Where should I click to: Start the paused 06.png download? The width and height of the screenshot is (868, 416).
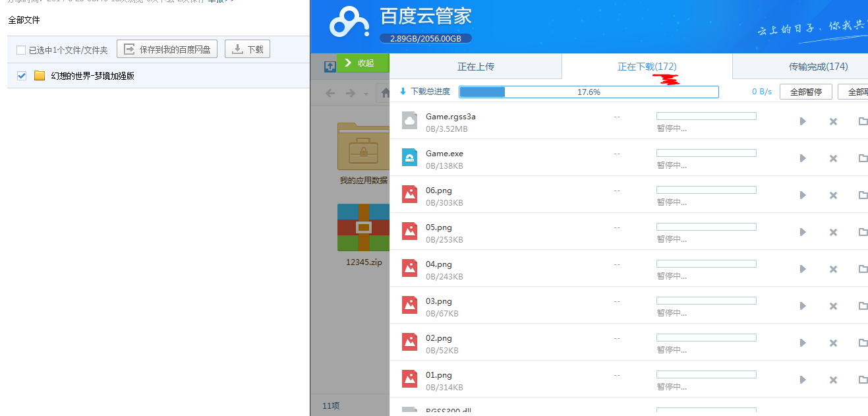[x=803, y=195]
